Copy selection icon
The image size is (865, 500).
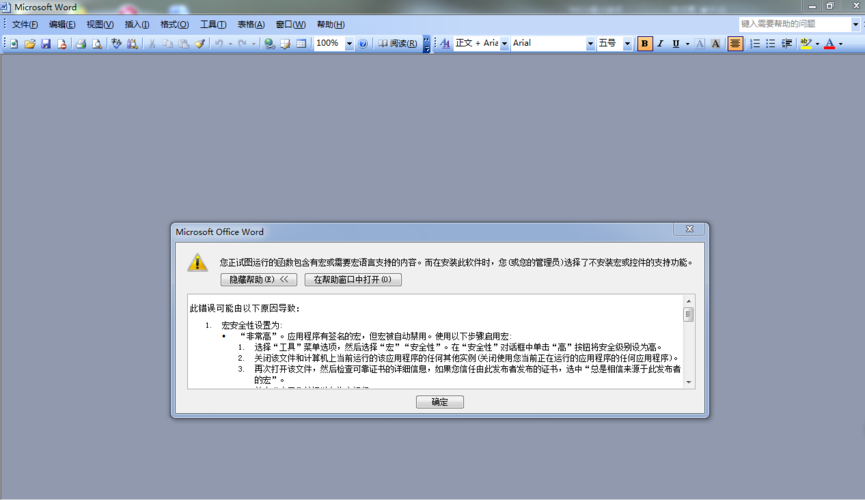[167, 44]
